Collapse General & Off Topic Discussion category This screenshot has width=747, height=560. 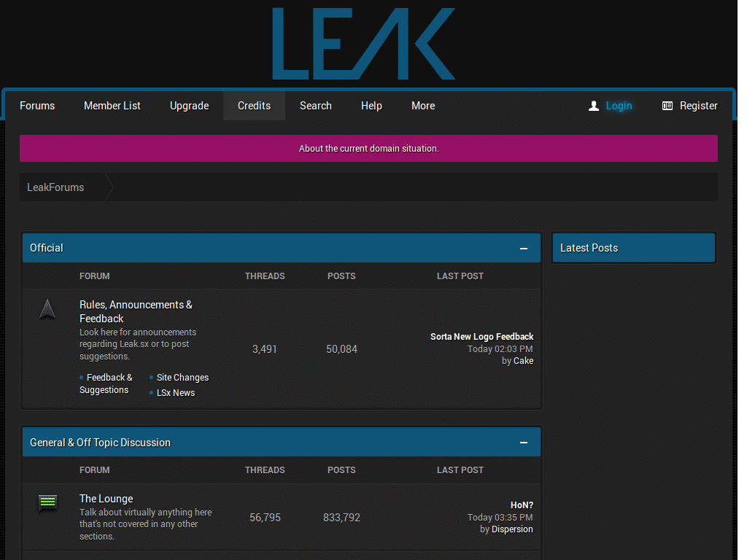(x=524, y=443)
